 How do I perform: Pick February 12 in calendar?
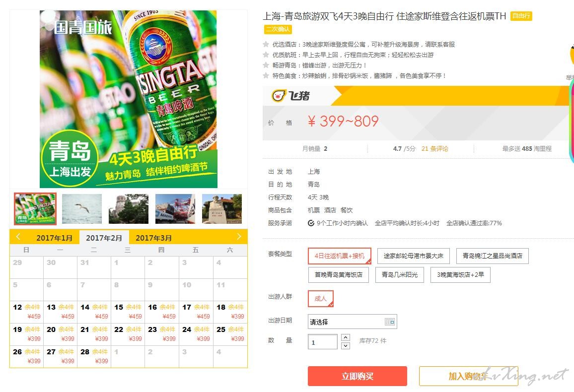coord(26,312)
